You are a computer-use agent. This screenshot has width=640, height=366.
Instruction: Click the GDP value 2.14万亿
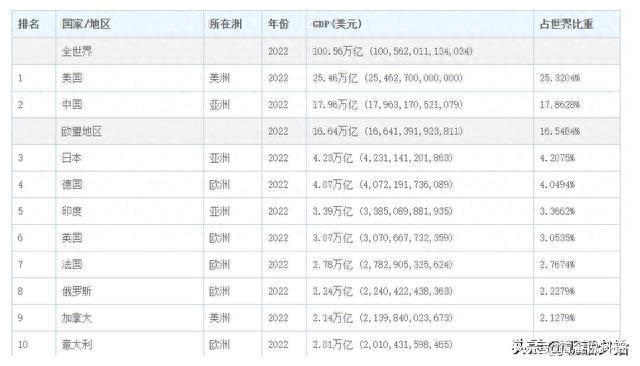pyautogui.click(x=333, y=318)
